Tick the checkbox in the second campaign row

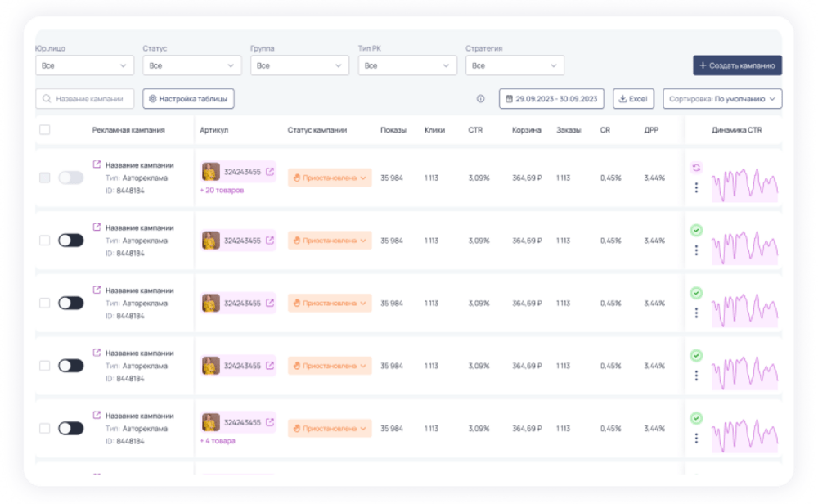point(45,241)
